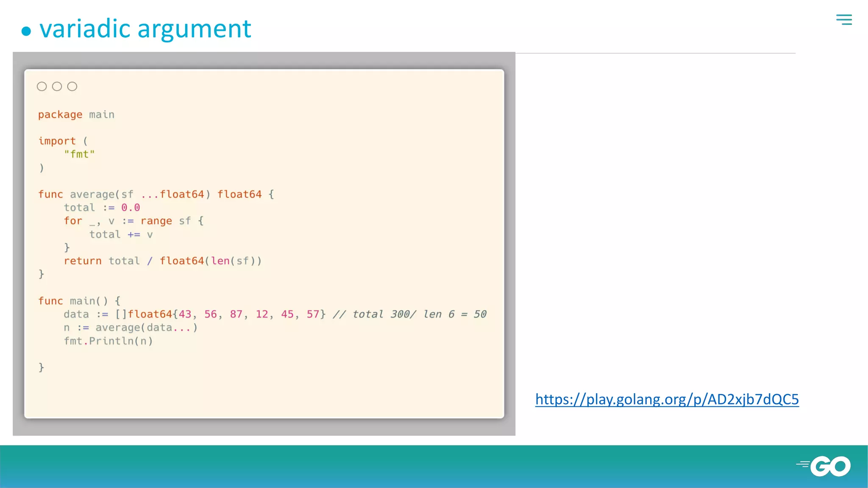Click the '[]float64{43, 56, 87, 12, 45, 57}' literal

220,314
